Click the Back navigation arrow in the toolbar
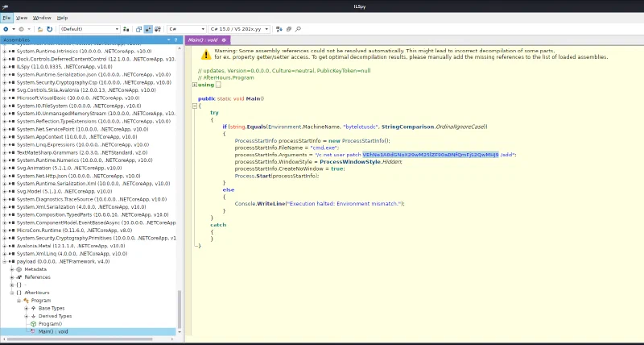The width and height of the screenshot is (644, 345). 6,29
